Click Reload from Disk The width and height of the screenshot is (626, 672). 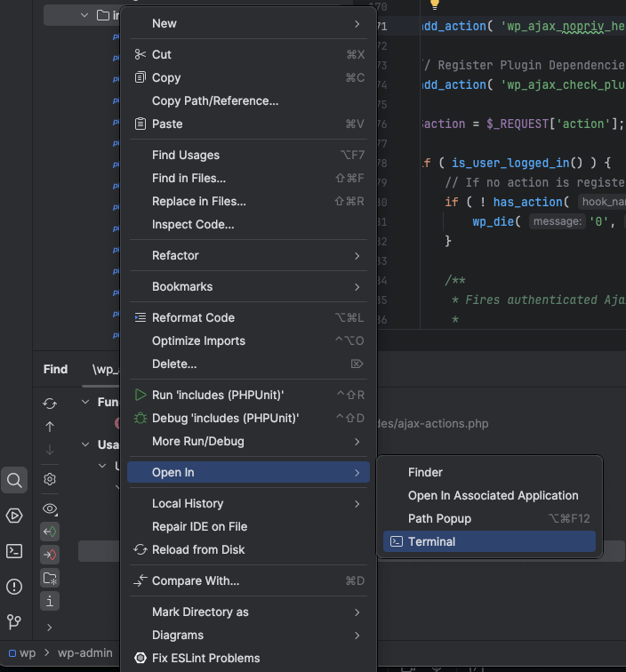tap(198, 550)
